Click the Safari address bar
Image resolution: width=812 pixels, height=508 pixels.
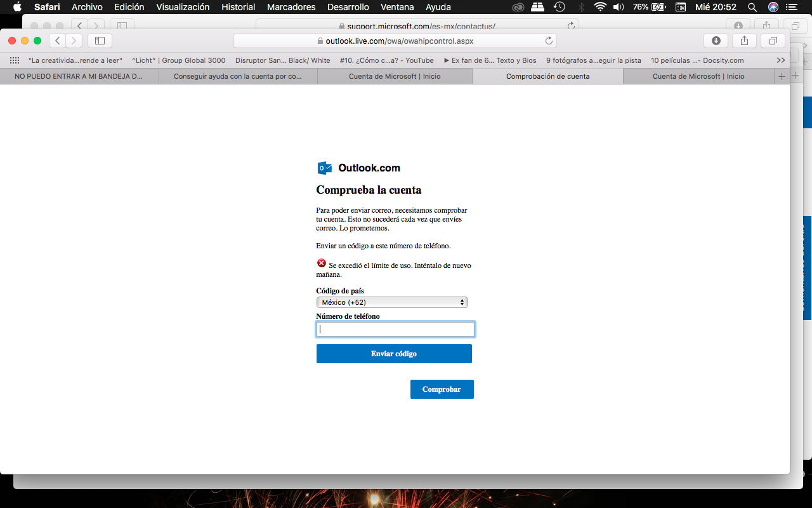pyautogui.click(x=395, y=41)
